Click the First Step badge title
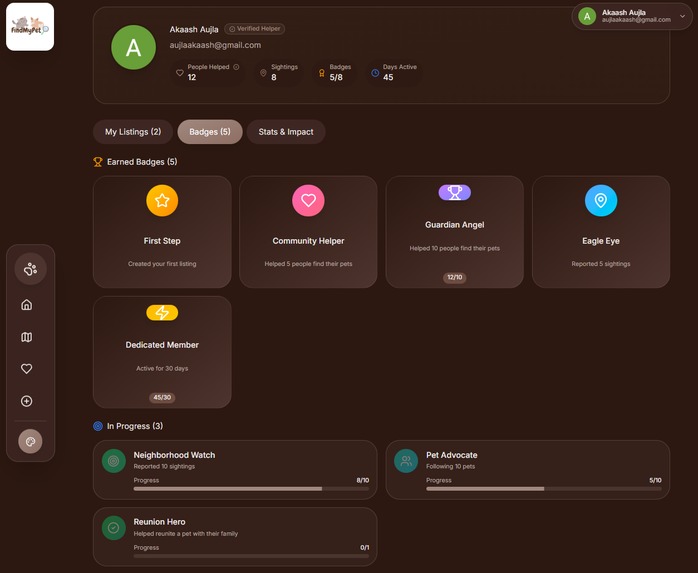Viewport: 698px width, 573px height. (162, 241)
